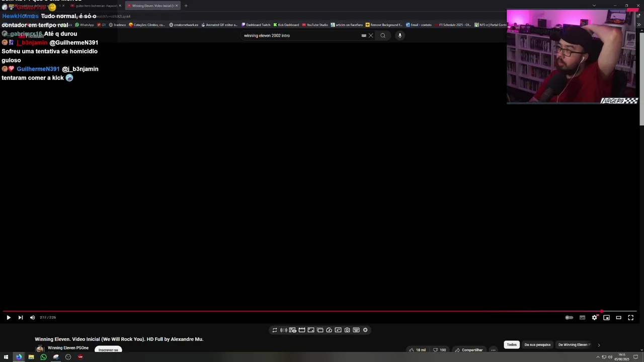Open player settings gear
The image size is (644, 362).
coord(594,317)
